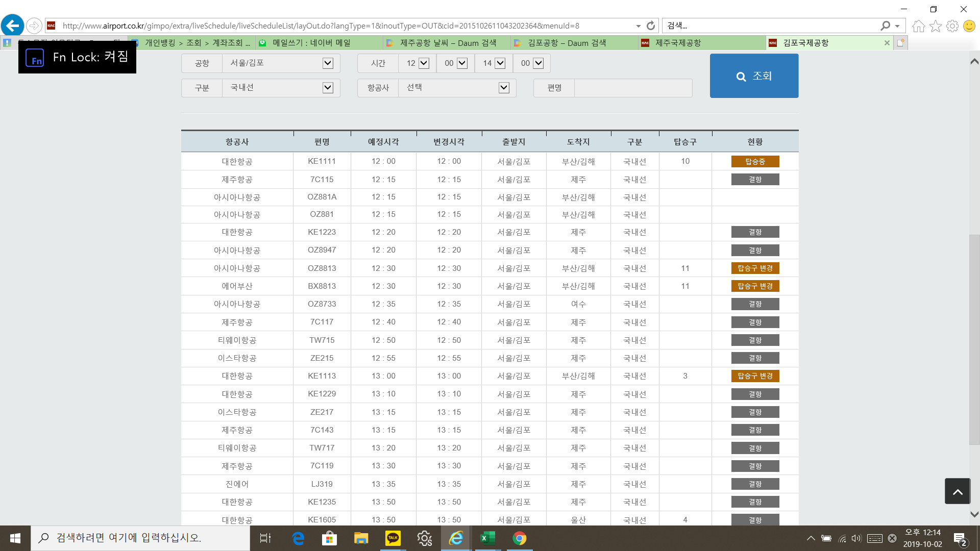The height and width of the screenshot is (551, 980).
Task: Open favorites star icon
Action: [x=935, y=26]
